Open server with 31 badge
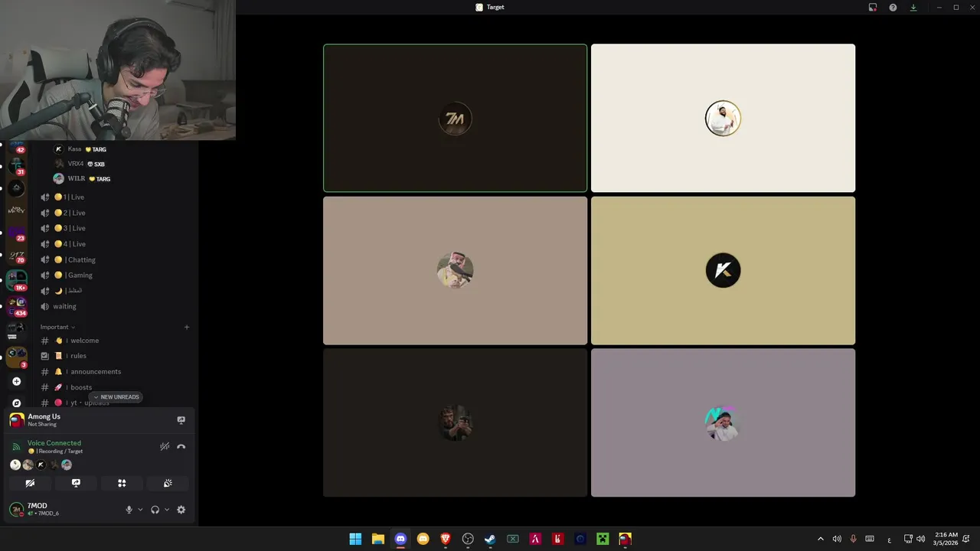 point(16,165)
